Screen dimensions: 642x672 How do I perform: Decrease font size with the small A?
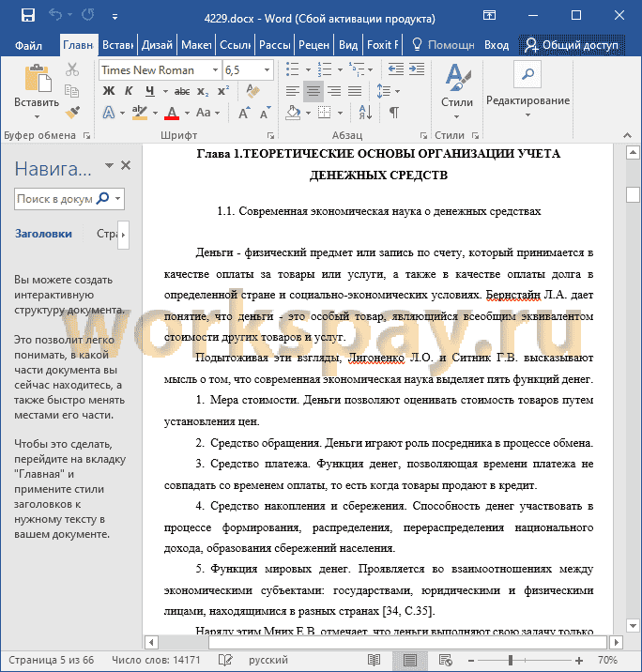tap(265, 114)
